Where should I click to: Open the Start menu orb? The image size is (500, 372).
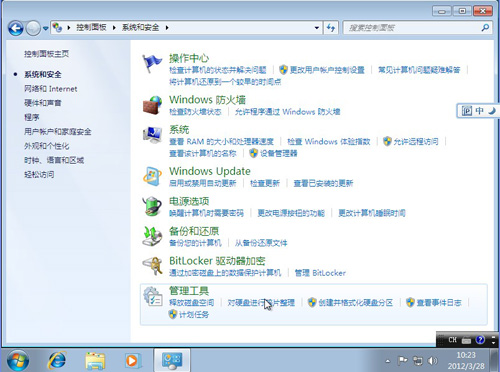(x=18, y=360)
